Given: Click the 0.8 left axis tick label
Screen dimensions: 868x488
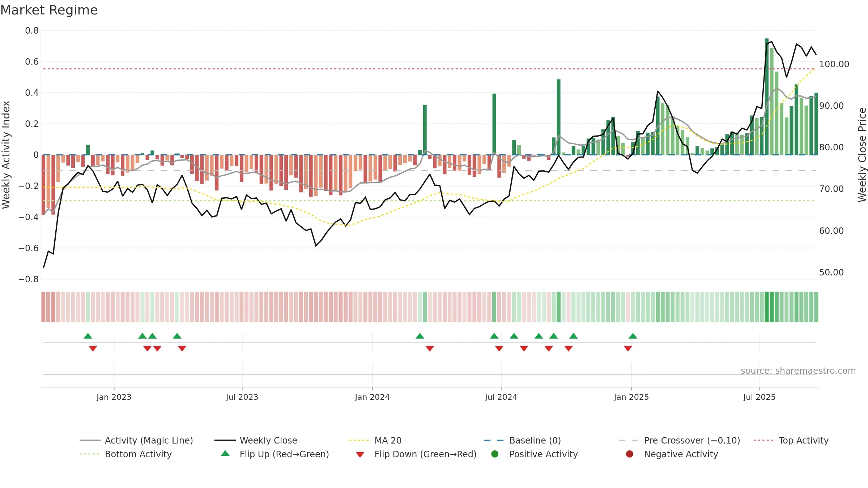Looking at the screenshot, I should 32,31.
